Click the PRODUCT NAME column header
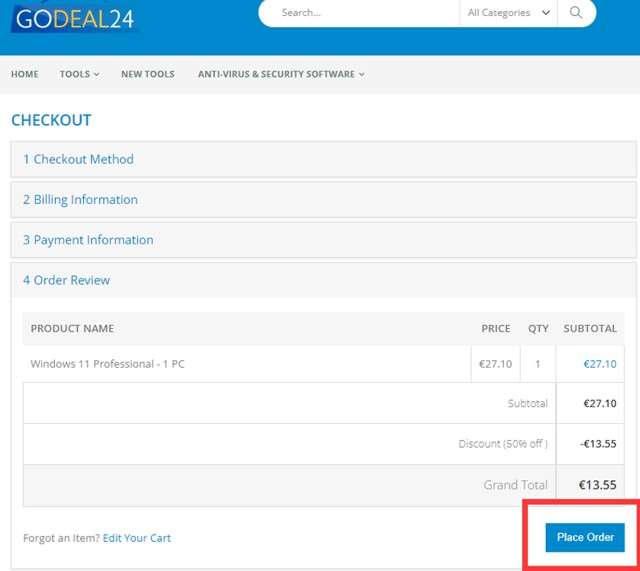This screenshot has width=640, height=571. [72, 328]
